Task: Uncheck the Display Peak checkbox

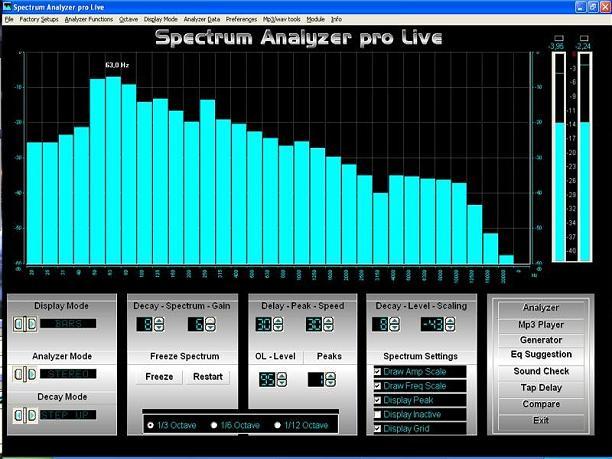Action: 377,400
